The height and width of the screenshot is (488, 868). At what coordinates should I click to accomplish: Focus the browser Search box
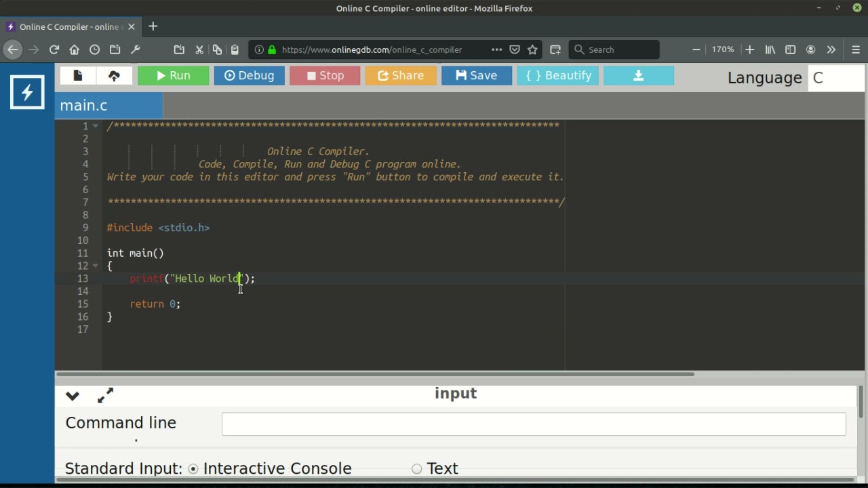tap(614, 49)
